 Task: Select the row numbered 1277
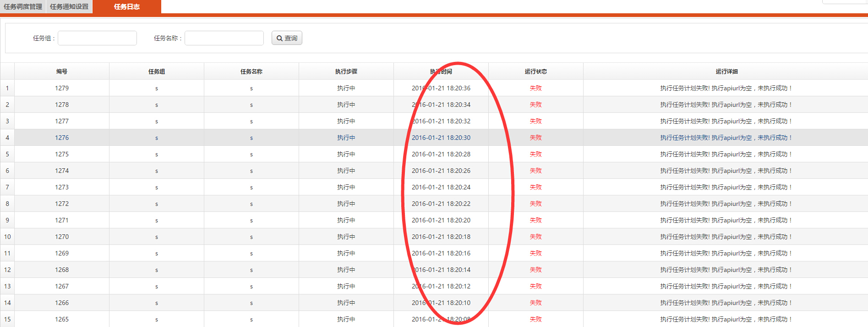[x=434, y=121]
